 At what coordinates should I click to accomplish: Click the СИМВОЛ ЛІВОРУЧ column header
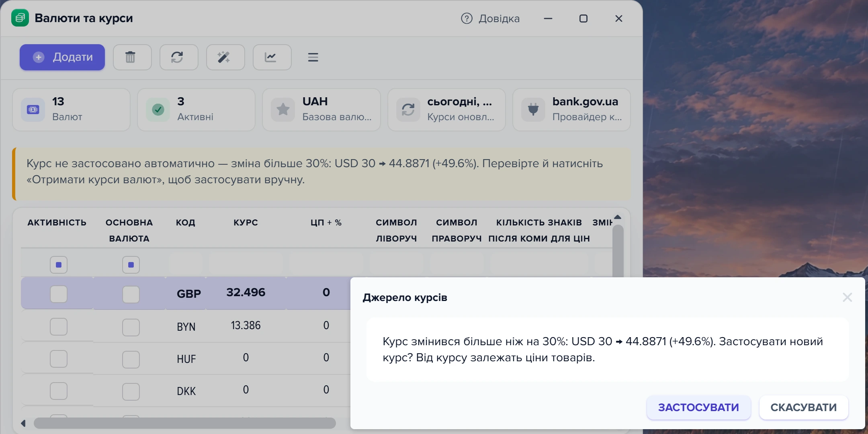pos(396,230)
